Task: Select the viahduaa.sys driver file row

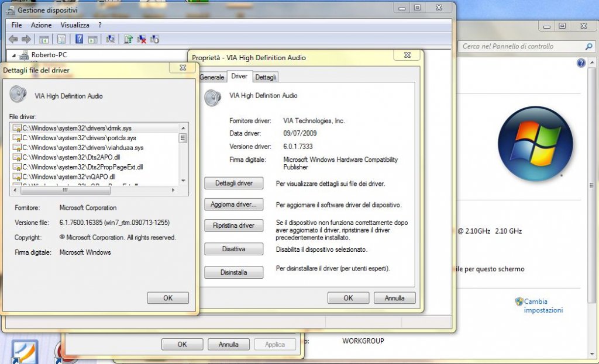Action: pyautogui.click(x=95, y=148)
